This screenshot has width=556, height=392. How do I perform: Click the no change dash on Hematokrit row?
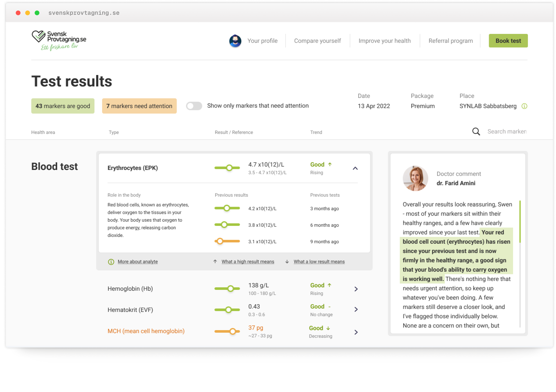(329, 307)
